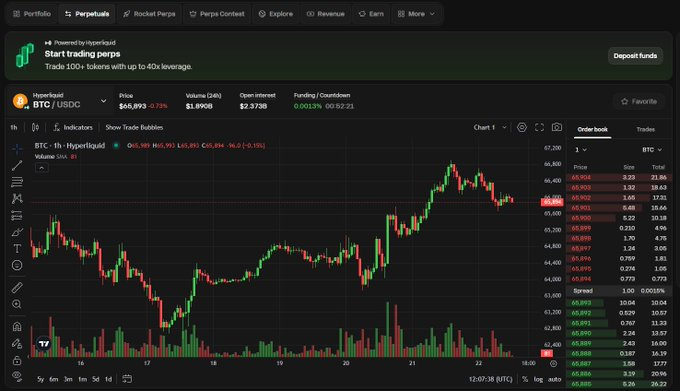Viewport: 680px width, 391px height.
Task: Select the brush drawing tool
Action: click(x=17, y=232)
